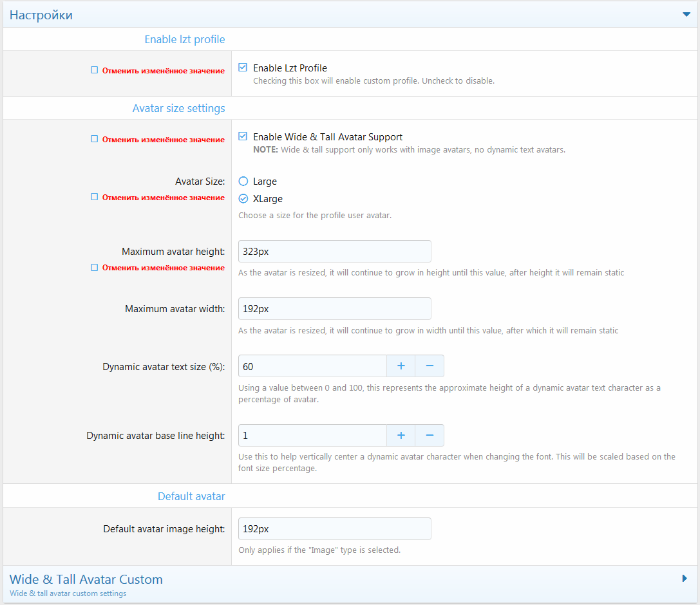Click the Wide & Tall Avatar Custom heading
Screen dimensions: 700x605
point(86,579)
